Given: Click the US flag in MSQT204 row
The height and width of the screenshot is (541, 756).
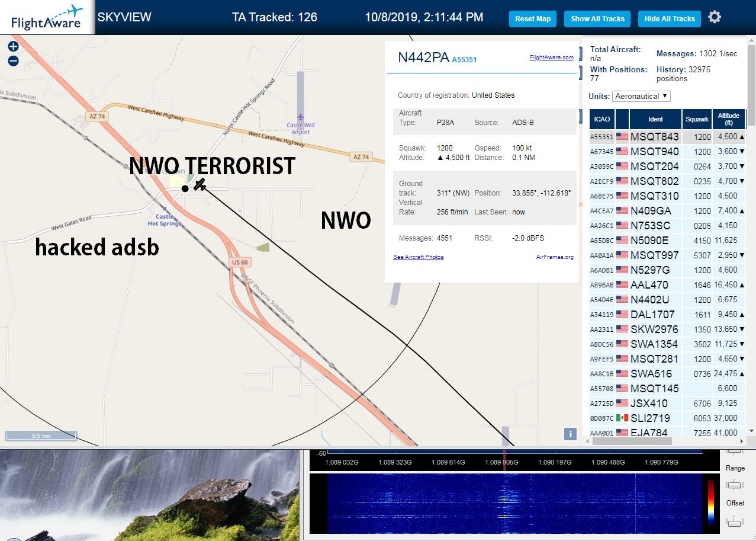Looking at the screenshot, I should [622, 167].
